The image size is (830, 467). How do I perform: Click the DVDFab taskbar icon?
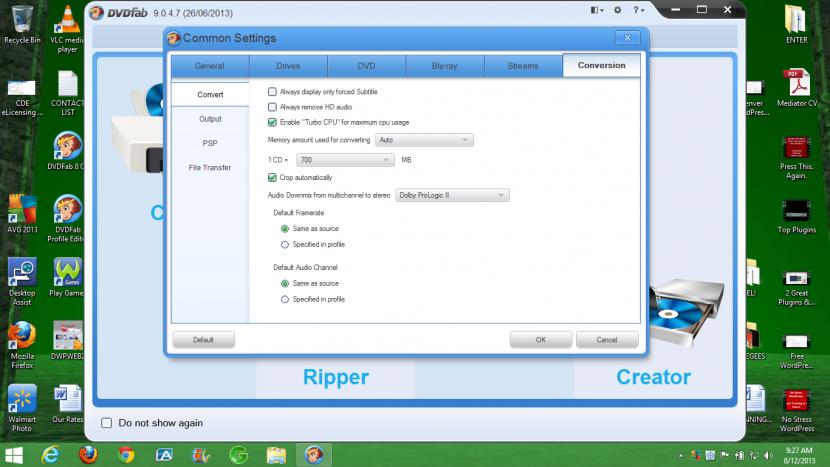coord(313,455)
